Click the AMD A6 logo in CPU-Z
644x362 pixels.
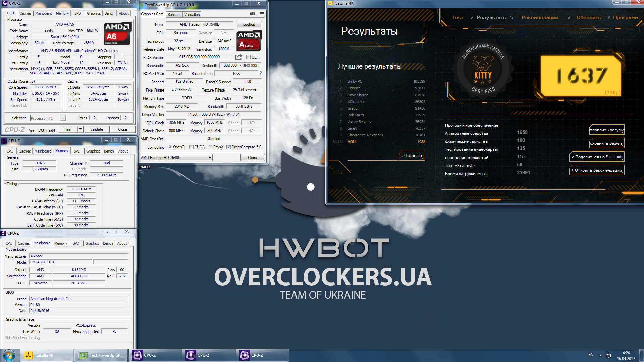pos(117,34)
